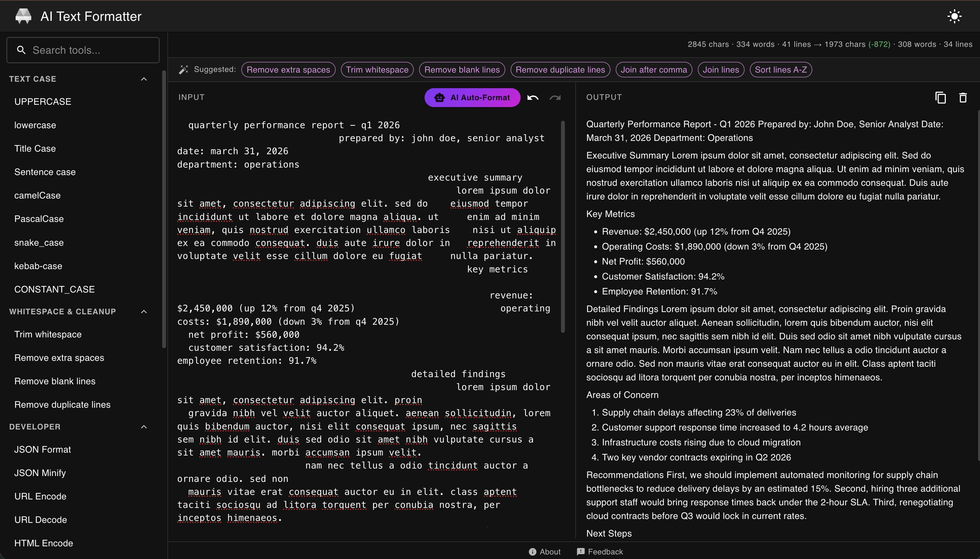Click the Feedback chat icon
The width and height of the screenshot is (980, 559).
point(581,552)
